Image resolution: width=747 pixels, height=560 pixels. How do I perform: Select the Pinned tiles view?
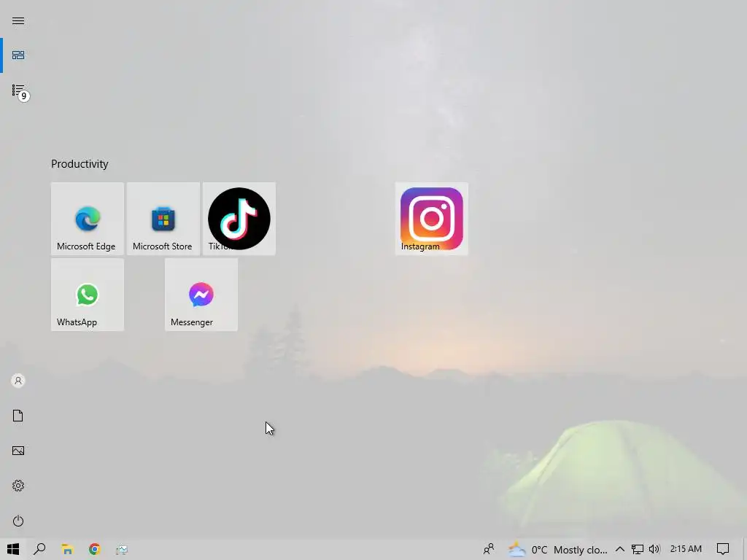pos(18,55)
